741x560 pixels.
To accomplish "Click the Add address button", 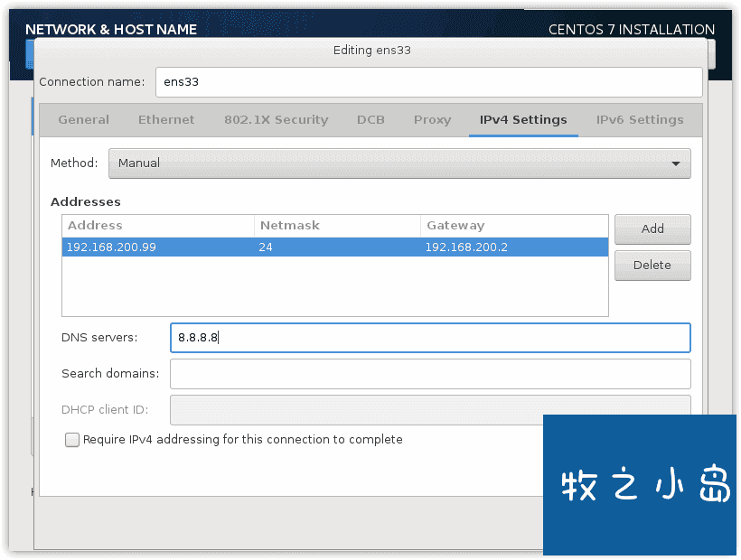I will click(652, 229).
